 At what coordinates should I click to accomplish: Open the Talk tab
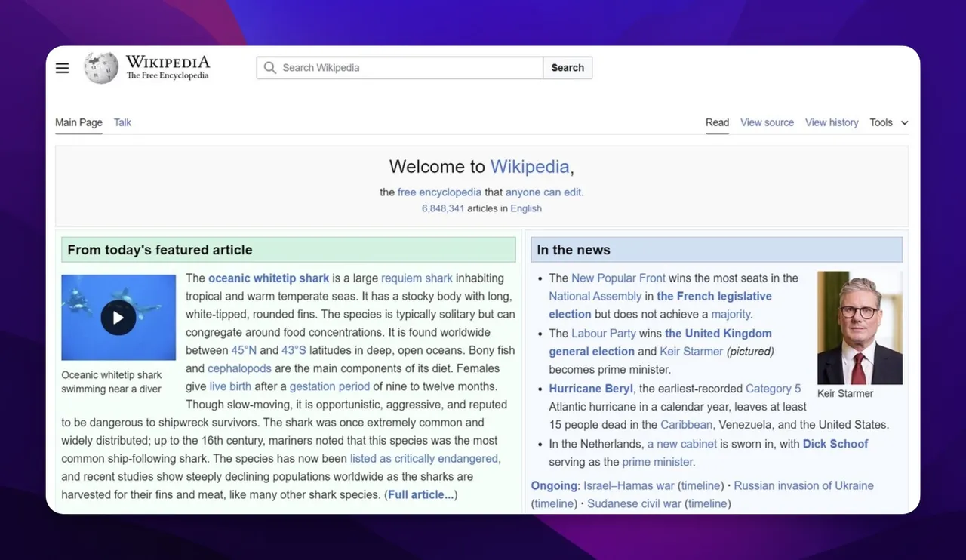point(122,122)
